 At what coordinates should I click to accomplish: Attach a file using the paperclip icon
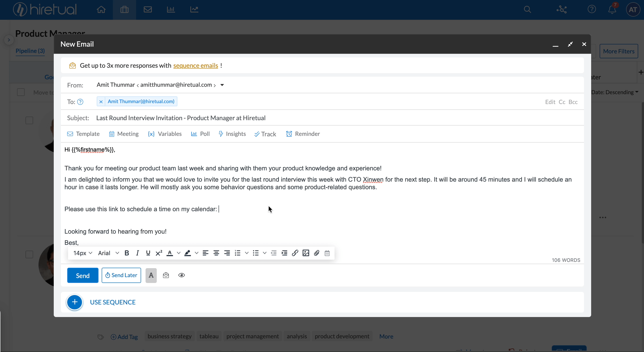point(316,253)
